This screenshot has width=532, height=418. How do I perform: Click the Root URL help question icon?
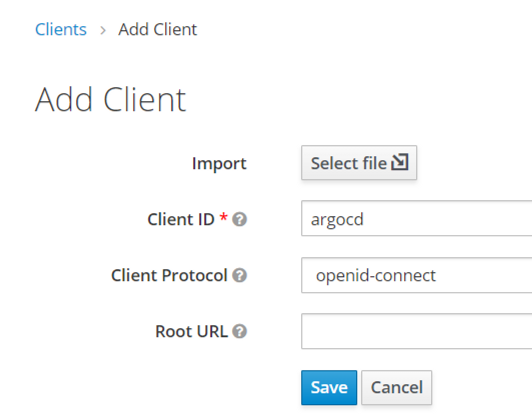coord(239,331)
